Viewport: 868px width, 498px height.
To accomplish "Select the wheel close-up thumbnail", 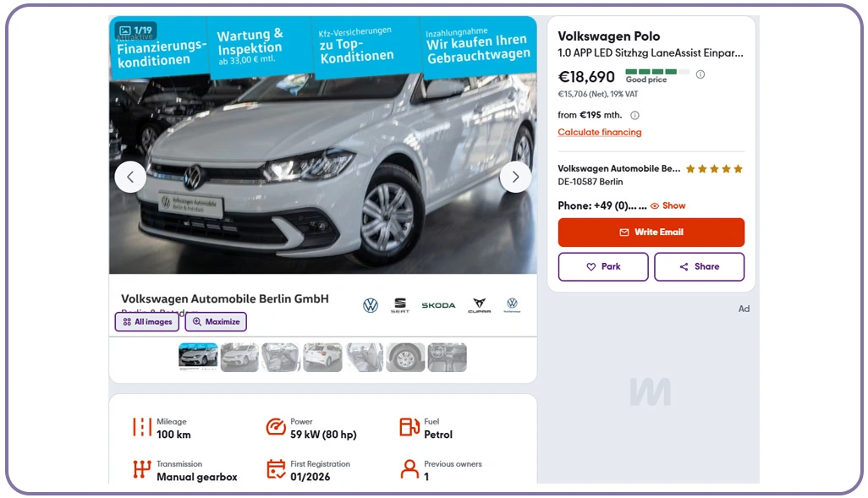I will coord(405,358).
